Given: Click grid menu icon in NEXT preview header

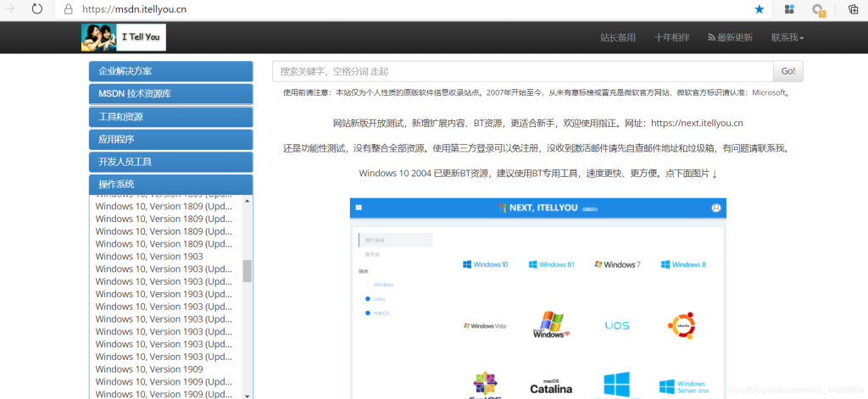Looking at the screenshot, I should point(359,208).
